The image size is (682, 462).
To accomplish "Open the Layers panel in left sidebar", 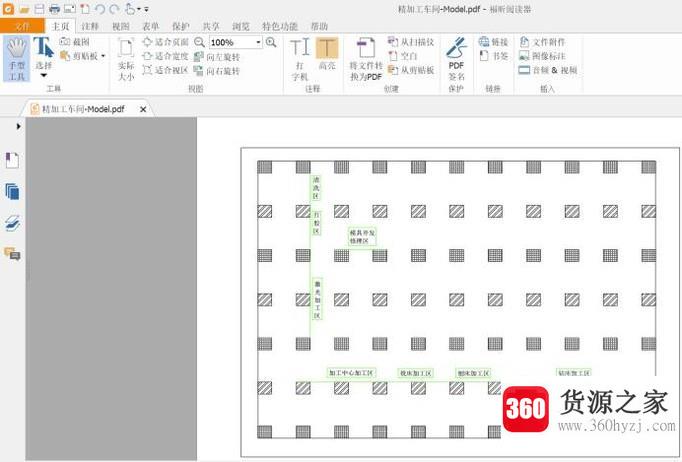I will [x=12, y=223].
